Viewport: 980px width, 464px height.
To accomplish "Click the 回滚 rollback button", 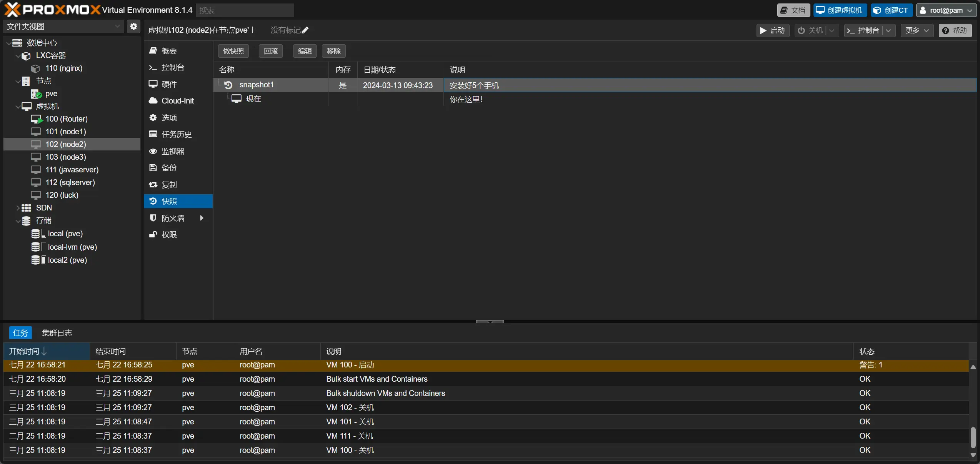I will pos(271,51).
